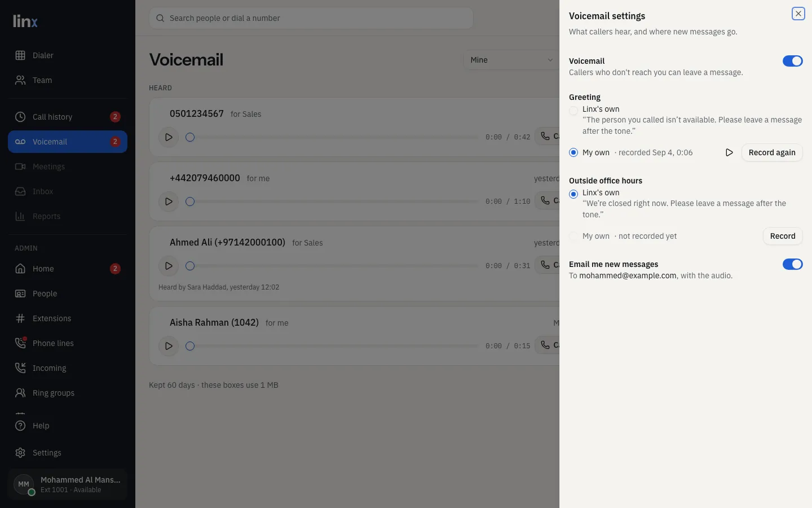Image resolution: width=812 pixels, height=508 pixels.
Task: Go to Call history page
Action: click(68, 117)
